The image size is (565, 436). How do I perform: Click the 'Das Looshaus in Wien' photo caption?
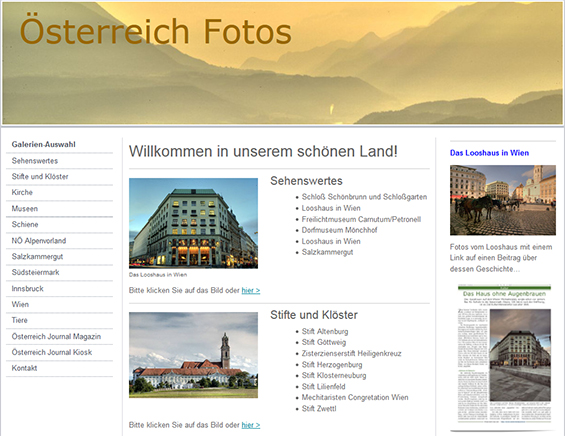158,275
